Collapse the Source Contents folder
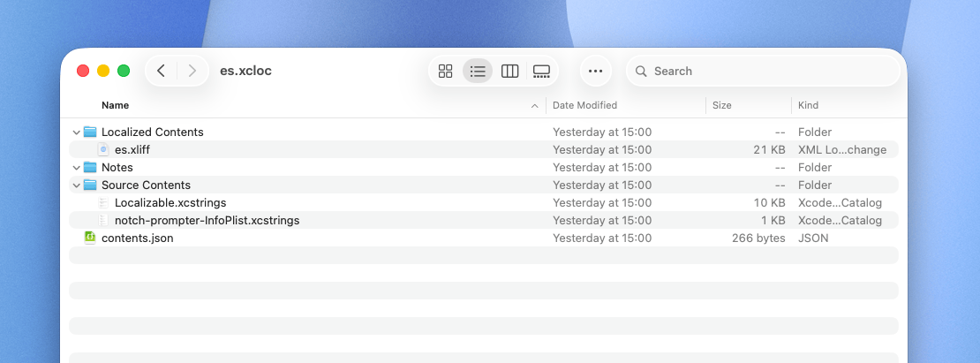980x363 pixels. point(76,185)
